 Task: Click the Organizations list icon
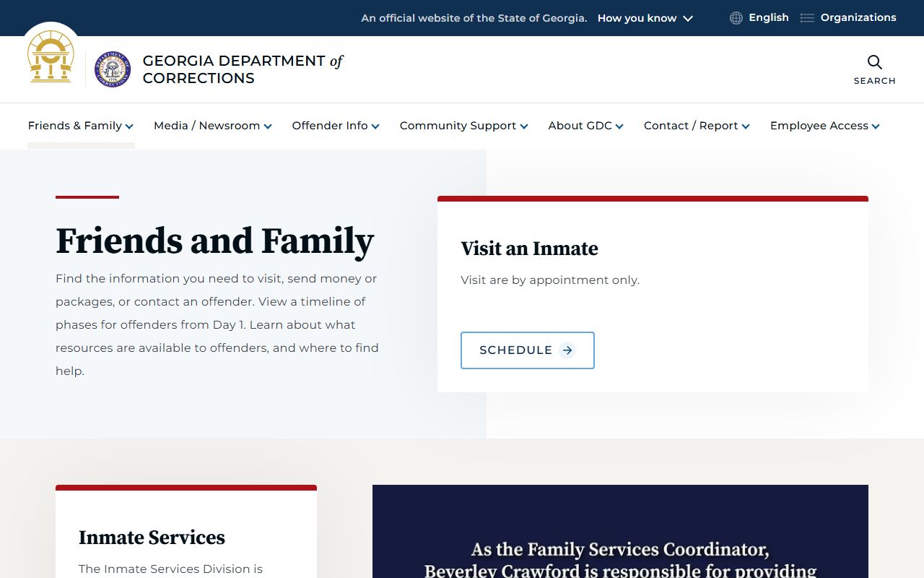tap(807, 18)
